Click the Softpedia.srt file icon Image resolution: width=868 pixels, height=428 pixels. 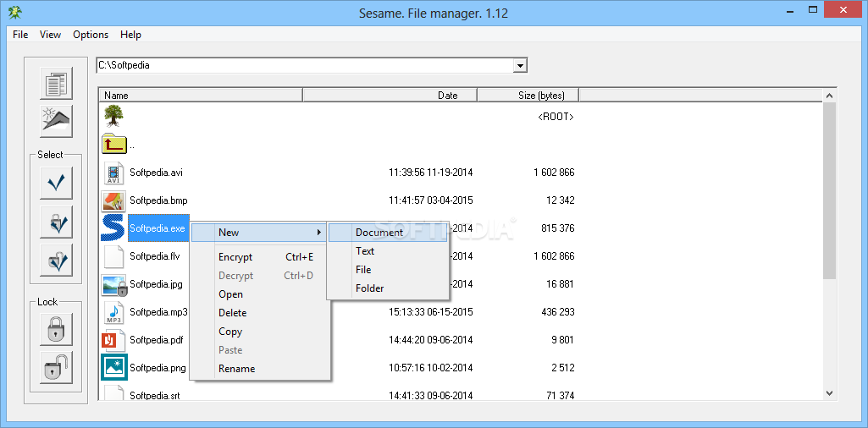[113, 393]
